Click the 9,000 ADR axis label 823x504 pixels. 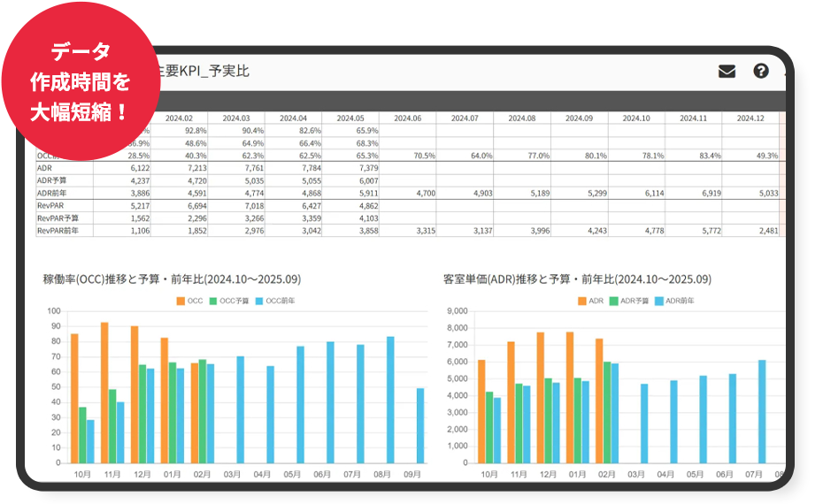pyautogui.click(x=458, y=311)
